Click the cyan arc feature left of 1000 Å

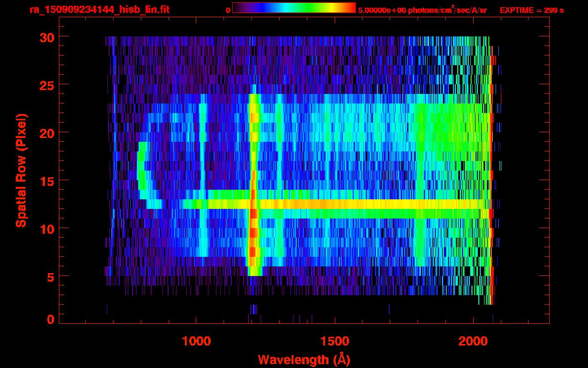tap(141, 170)
